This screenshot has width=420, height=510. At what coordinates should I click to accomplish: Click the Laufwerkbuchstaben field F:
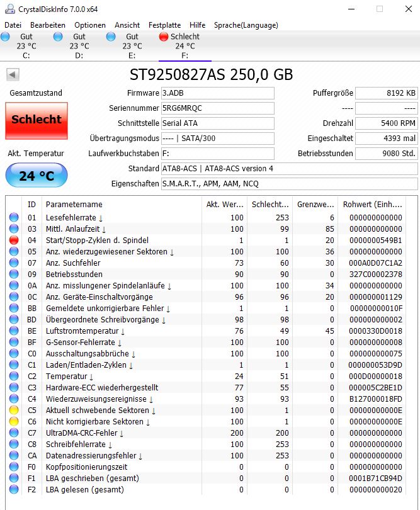pyautogui.click(x=218, y=153)
